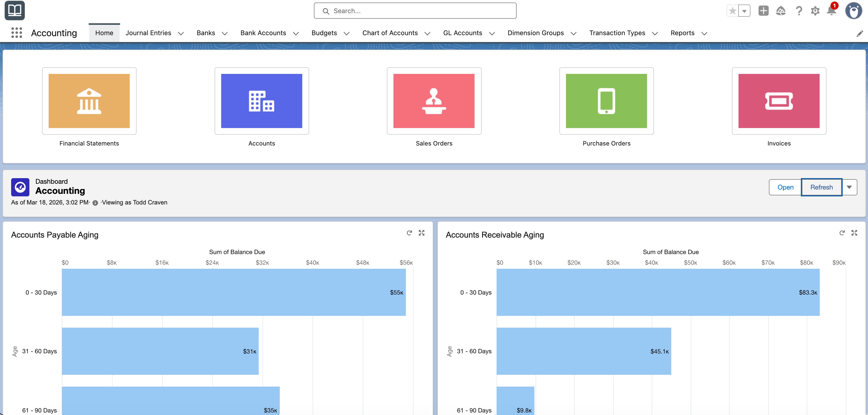The height and width of the screenshot is (415, 868).
Task: Show dashboard info via the info tooltip icon
Action: (95, 203)
